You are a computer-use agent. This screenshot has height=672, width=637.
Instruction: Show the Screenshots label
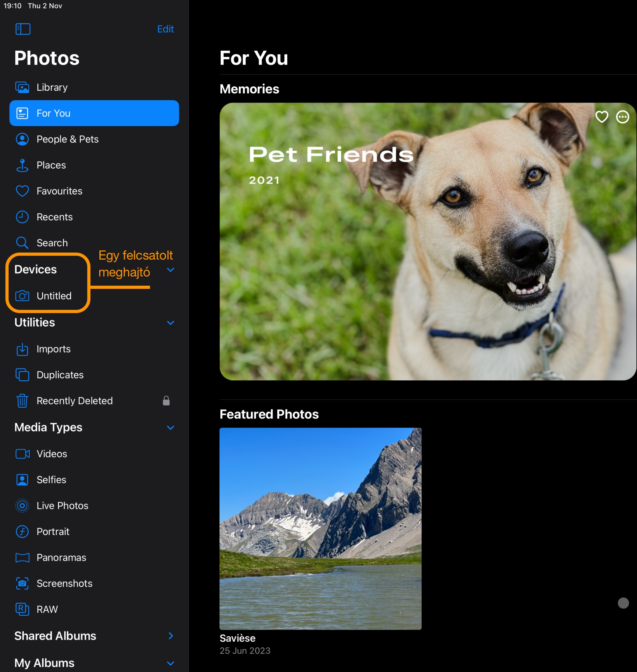(x=65, y=583)
